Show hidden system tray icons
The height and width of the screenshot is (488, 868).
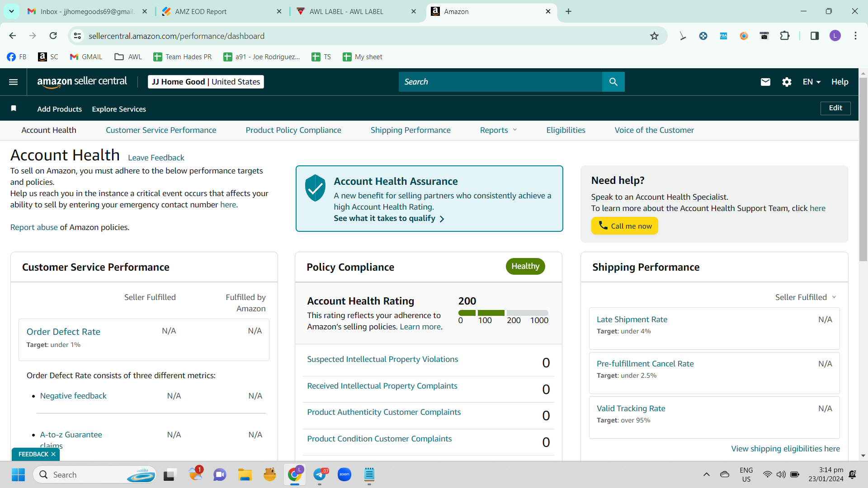pos(706,474)
